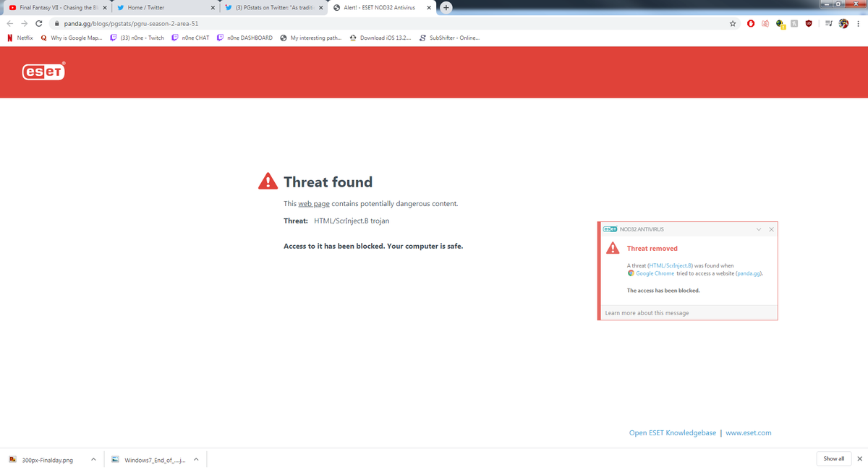Open the globe extension with yellow badge
This screenshot has height=470, width=868.
pos(780,24)
